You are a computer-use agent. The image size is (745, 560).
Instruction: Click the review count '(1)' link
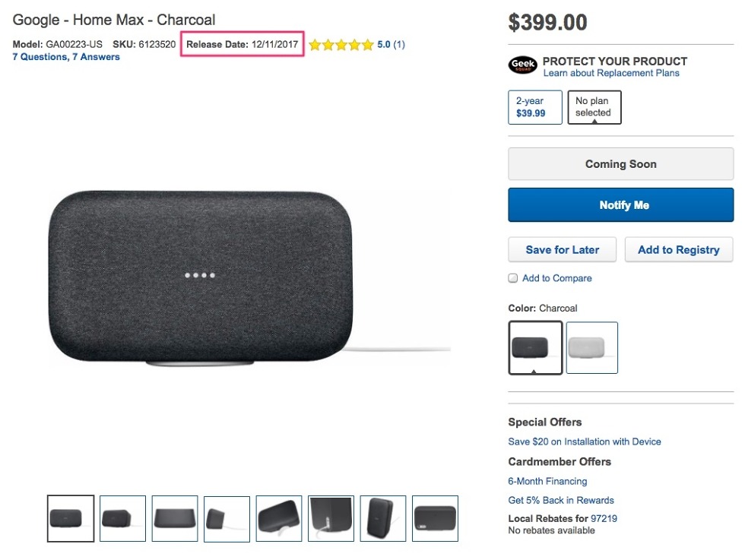coord(398,44)
